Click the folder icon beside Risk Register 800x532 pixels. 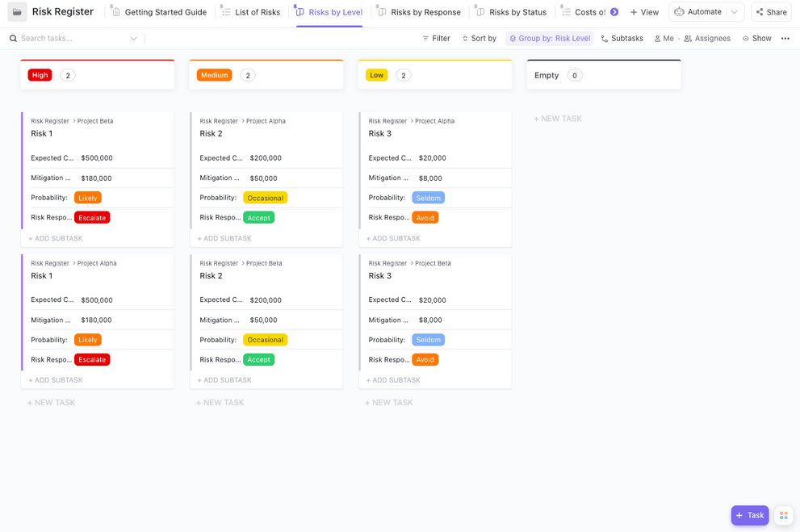(17, 12)
